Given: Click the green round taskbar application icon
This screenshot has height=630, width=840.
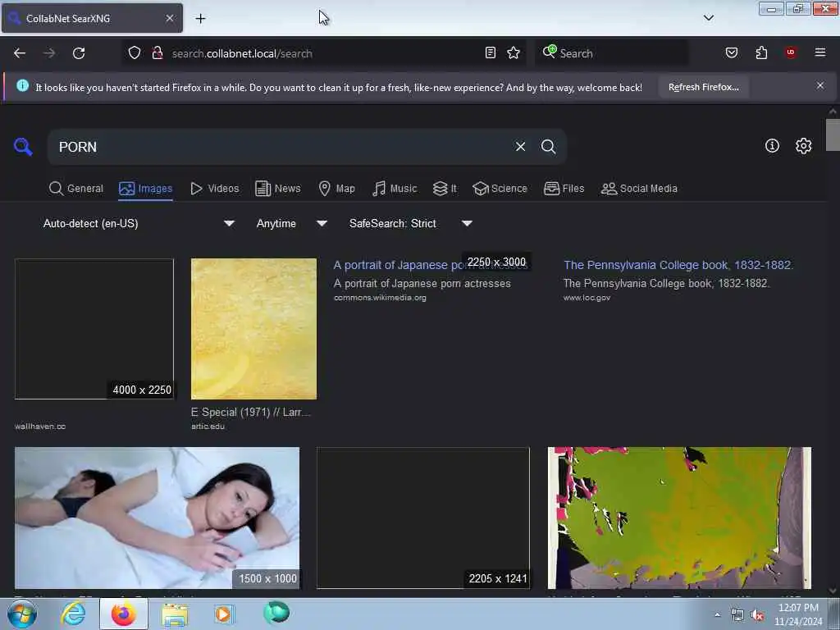Looking at the screenshot, I should [276, 613].
